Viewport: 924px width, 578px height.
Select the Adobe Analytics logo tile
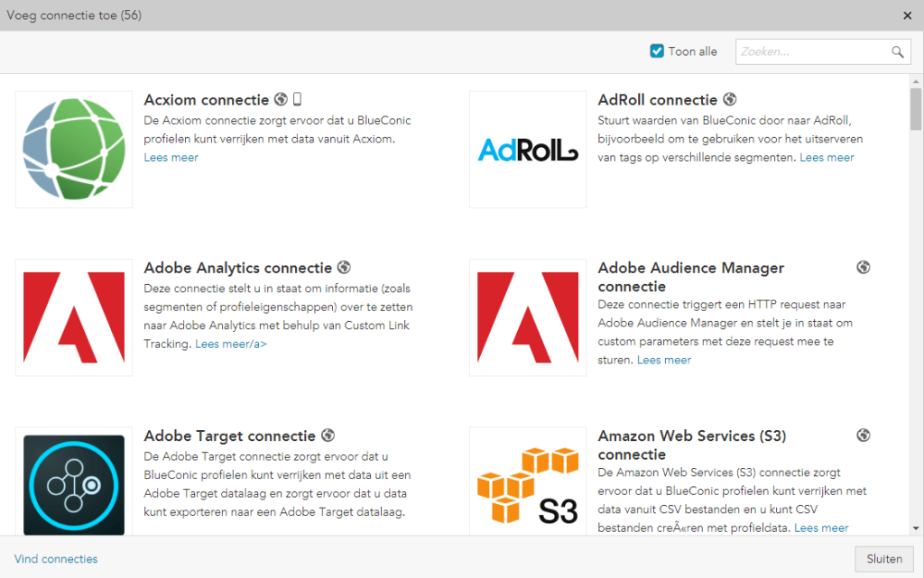pos(74,317)
